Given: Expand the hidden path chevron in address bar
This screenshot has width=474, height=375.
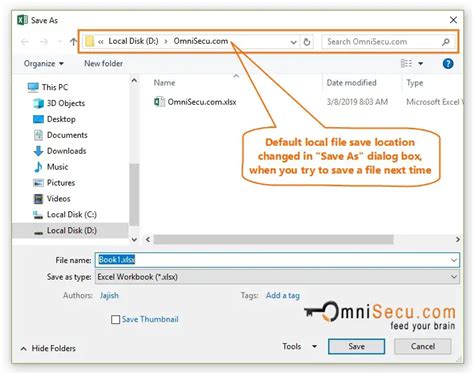Looking at the screenshot, I should (101, 42).
